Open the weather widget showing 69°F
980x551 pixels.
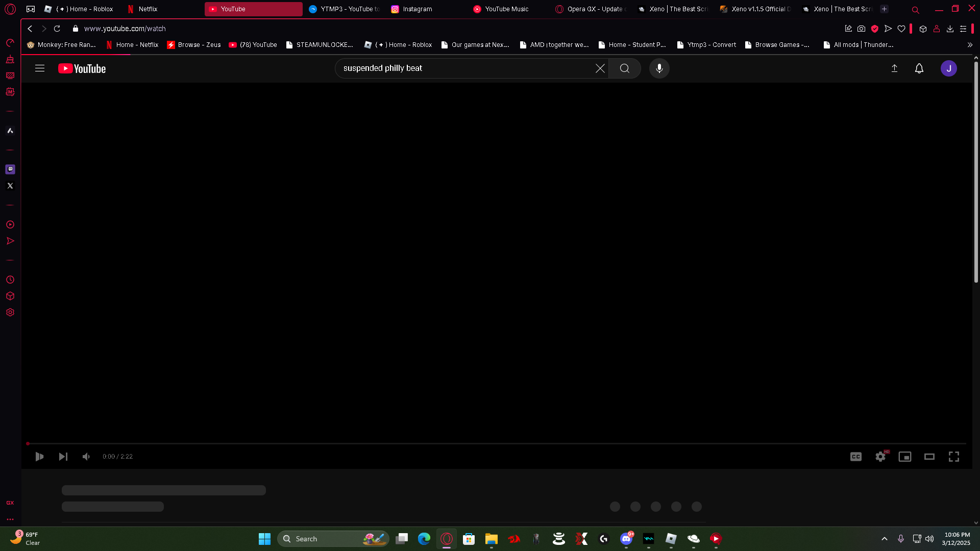click(x=26, y=538)
